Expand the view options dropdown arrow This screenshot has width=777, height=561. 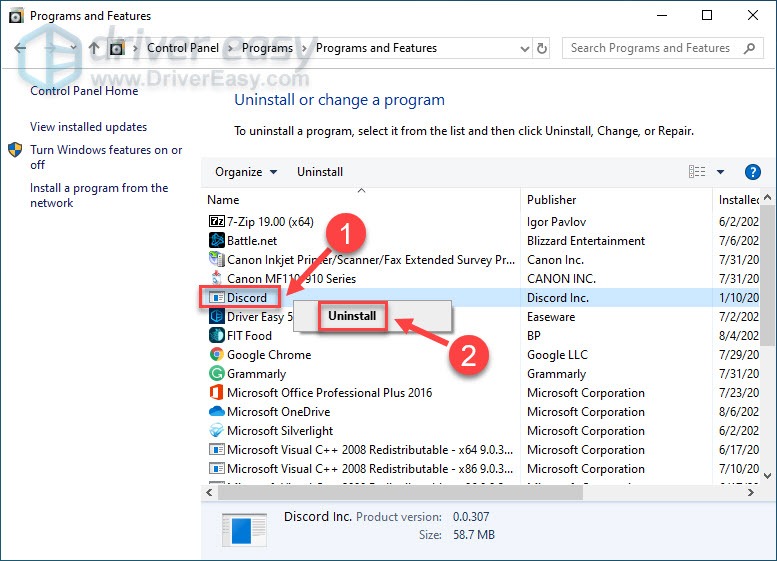coord(720,172)
